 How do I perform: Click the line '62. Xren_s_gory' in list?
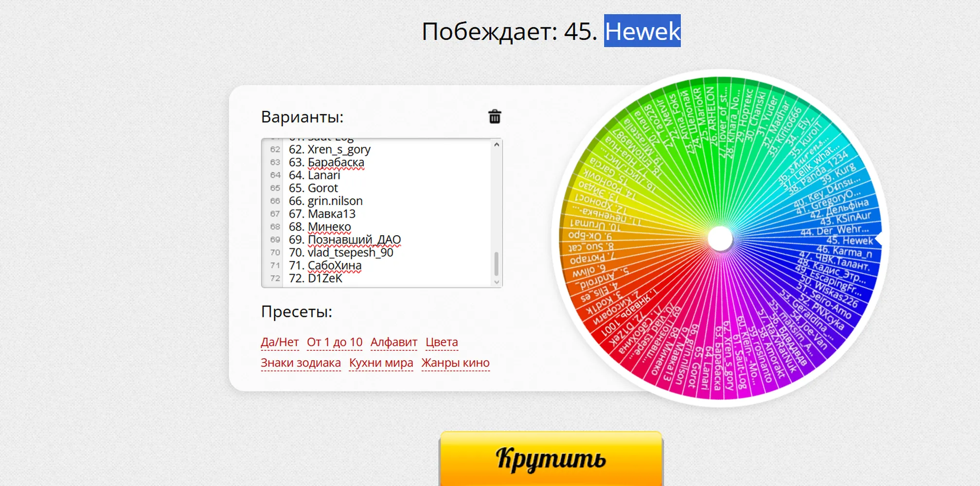pos(330,149)
